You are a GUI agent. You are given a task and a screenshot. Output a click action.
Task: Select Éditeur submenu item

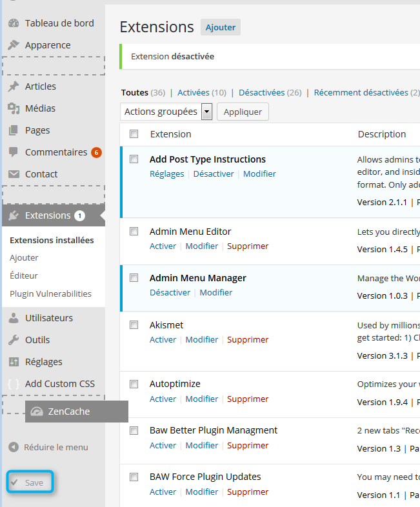pyautogui.click(x=24, y=275)
